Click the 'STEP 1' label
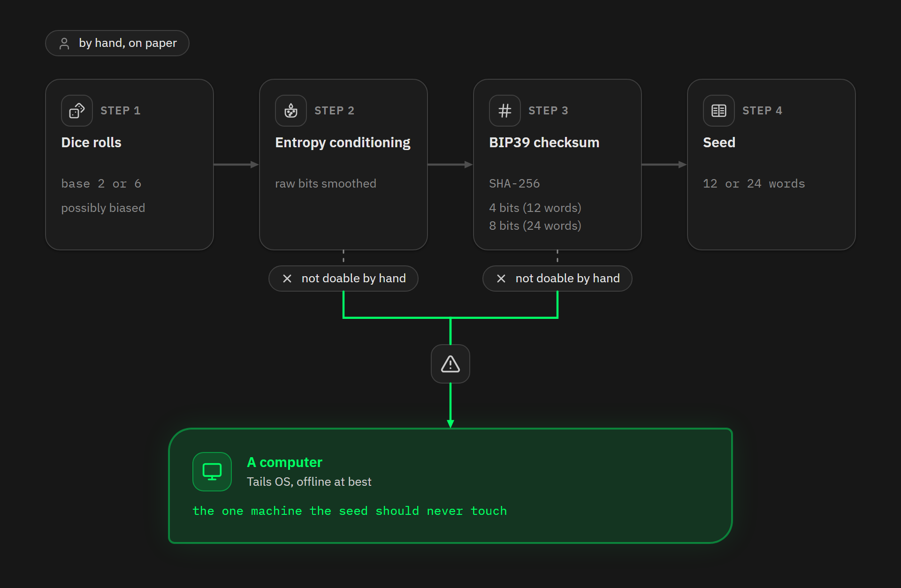901x588 pixels. [121, 111]
